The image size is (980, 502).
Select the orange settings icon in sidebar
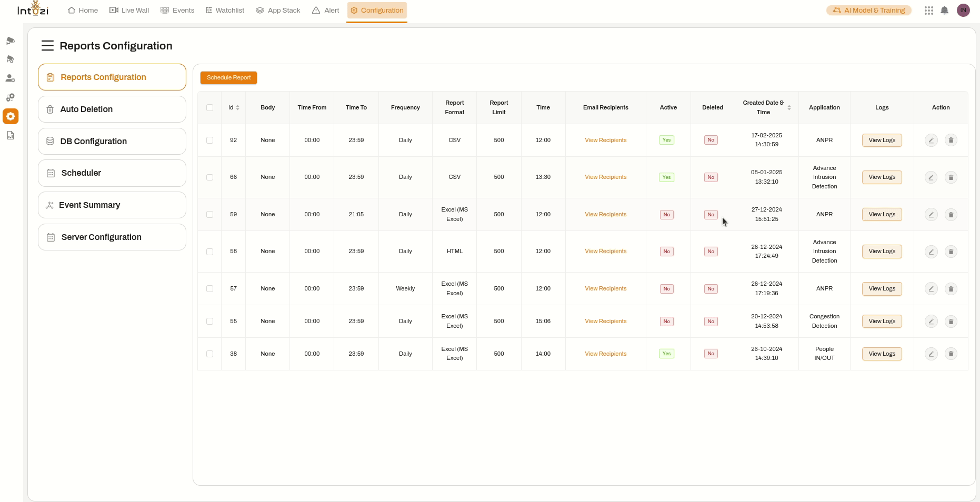11,116
